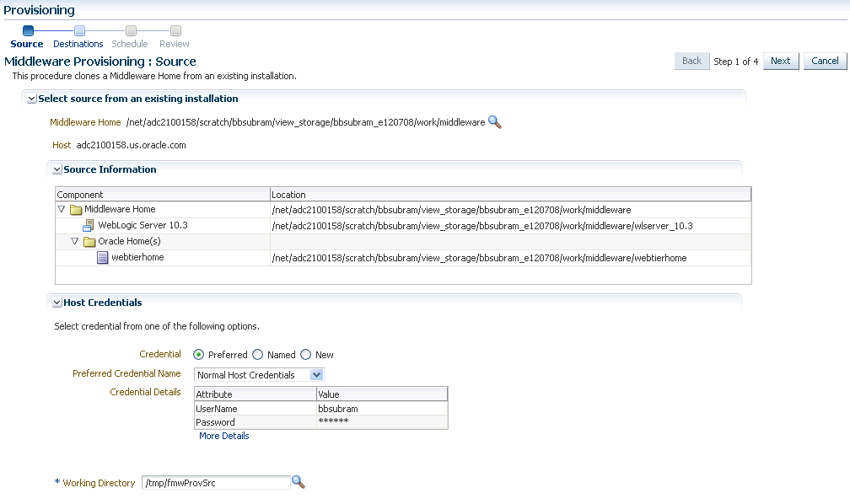Select the Oracle Home(s) tree row label
This screenshot has width=850, height=504.
pos(129,241)
